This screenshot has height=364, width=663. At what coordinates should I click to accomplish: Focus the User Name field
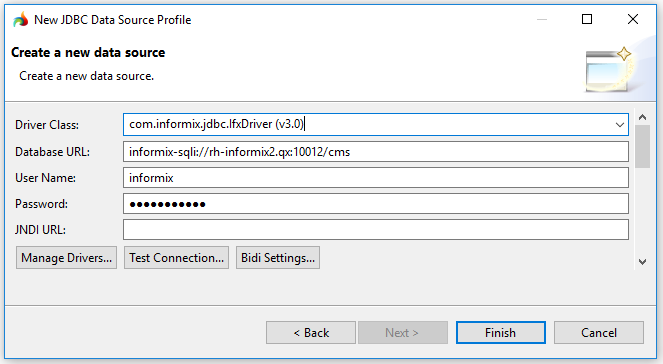375,178
